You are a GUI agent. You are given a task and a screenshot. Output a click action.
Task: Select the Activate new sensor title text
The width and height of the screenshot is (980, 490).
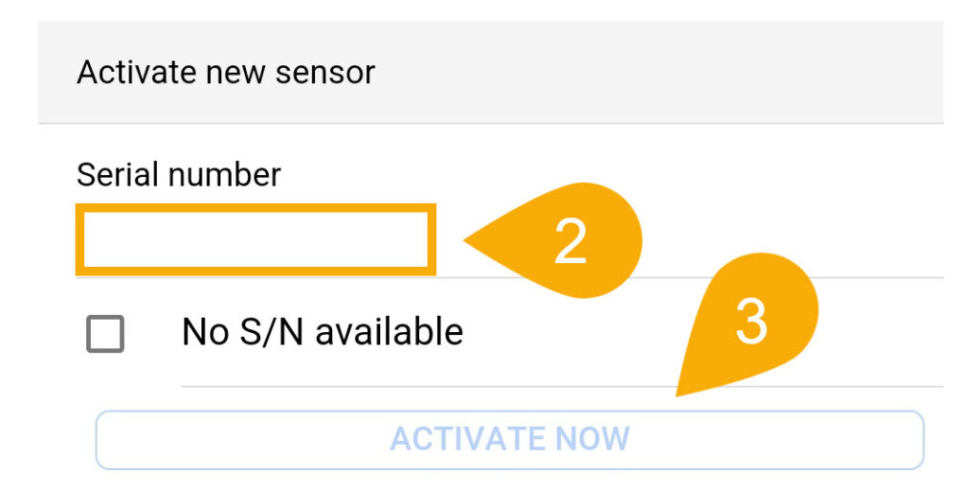click(x=226, y=73)
